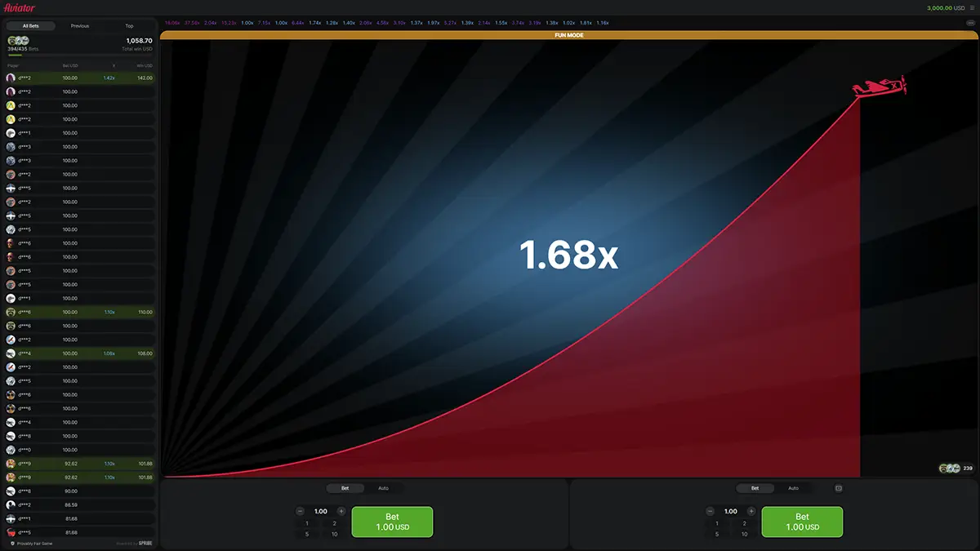
Task: Select Bet mode in right bet panel
Action: [755, 488]
